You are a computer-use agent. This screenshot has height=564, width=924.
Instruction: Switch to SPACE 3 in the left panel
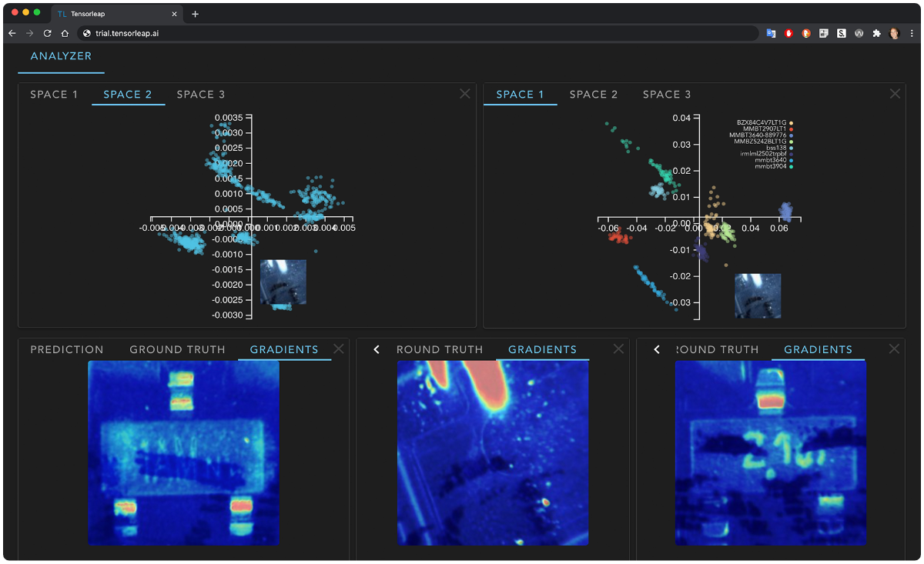200,94
